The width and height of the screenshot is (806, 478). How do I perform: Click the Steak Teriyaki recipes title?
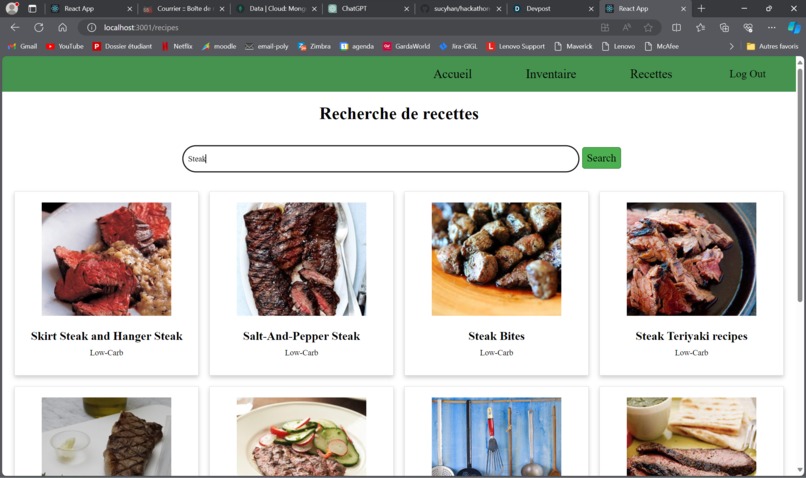[x=691, y=336]
